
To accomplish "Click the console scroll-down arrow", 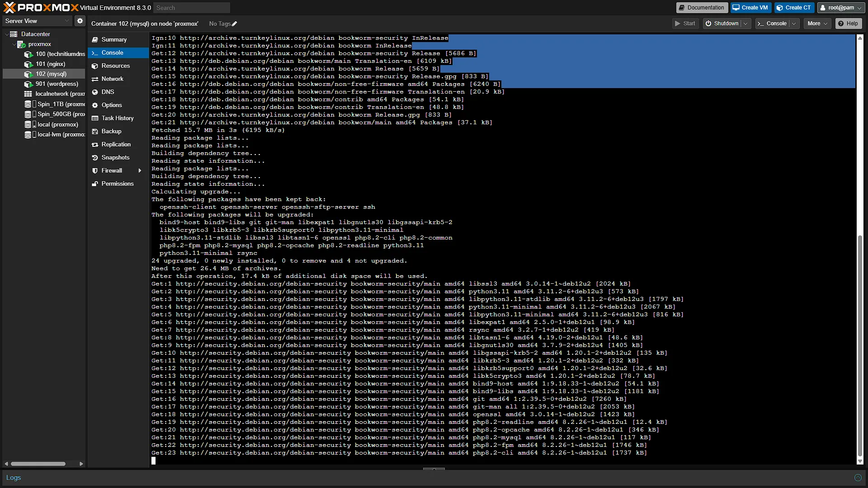I will pos(860,461).
